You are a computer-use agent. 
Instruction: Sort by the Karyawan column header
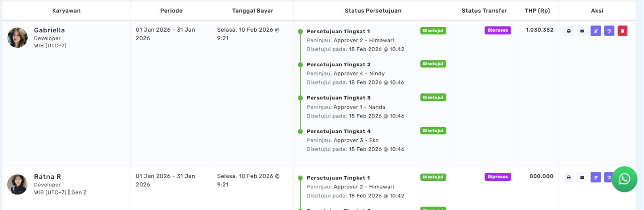tap(66, 11)
